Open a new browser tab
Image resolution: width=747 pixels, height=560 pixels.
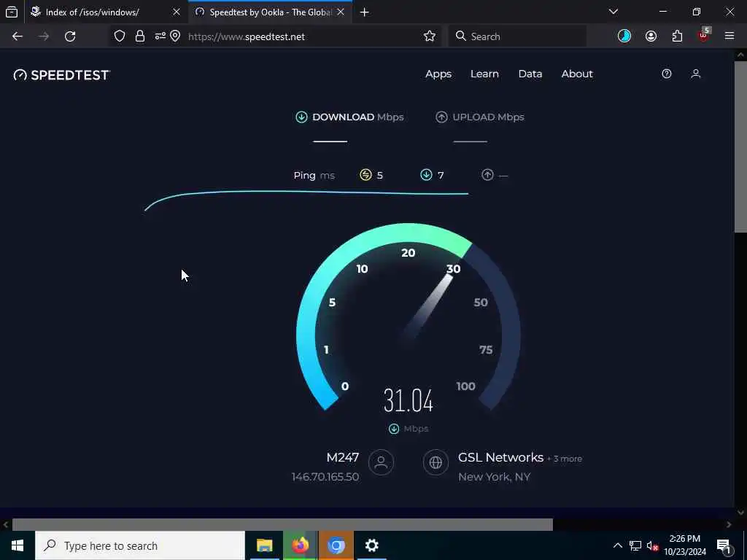[365, 12]
